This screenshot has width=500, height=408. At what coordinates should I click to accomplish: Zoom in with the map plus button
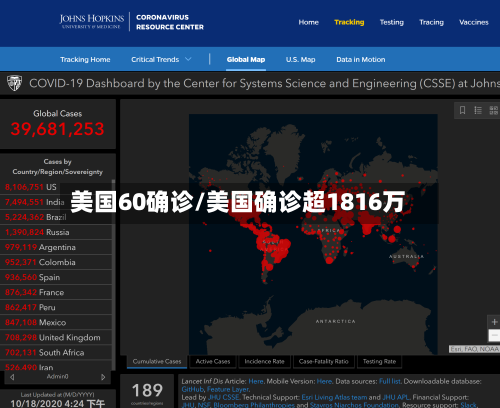pos(494,322)
